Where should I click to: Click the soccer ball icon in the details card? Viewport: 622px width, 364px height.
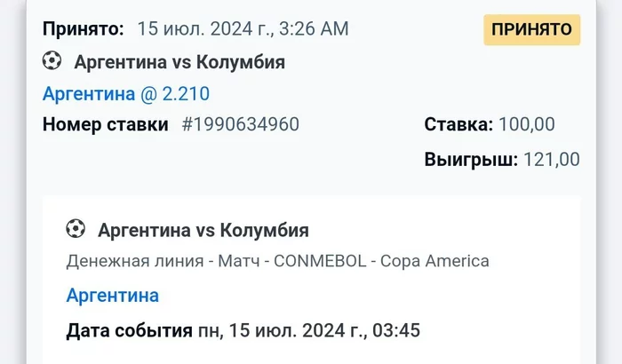76,230
